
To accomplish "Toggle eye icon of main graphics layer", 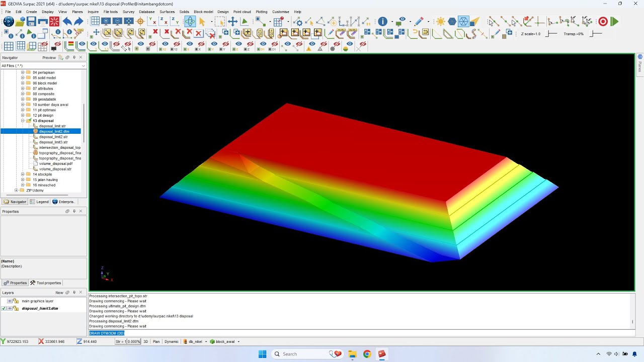I will coord(10,301).
